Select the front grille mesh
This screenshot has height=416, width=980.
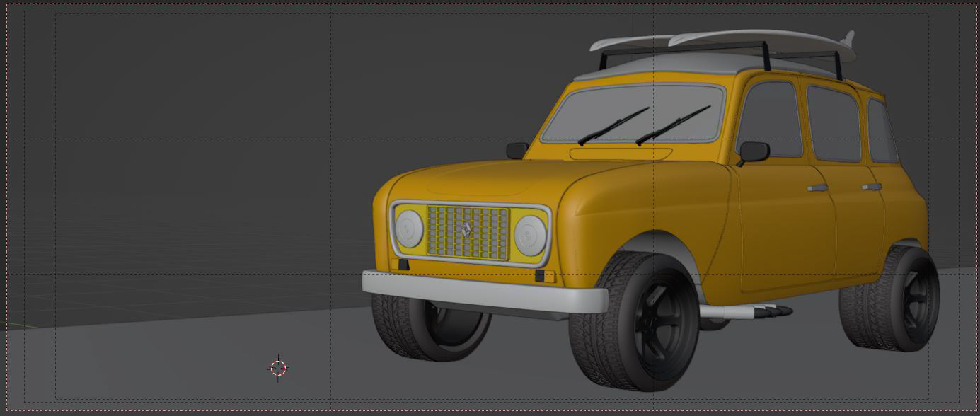(x=468, y=232)
